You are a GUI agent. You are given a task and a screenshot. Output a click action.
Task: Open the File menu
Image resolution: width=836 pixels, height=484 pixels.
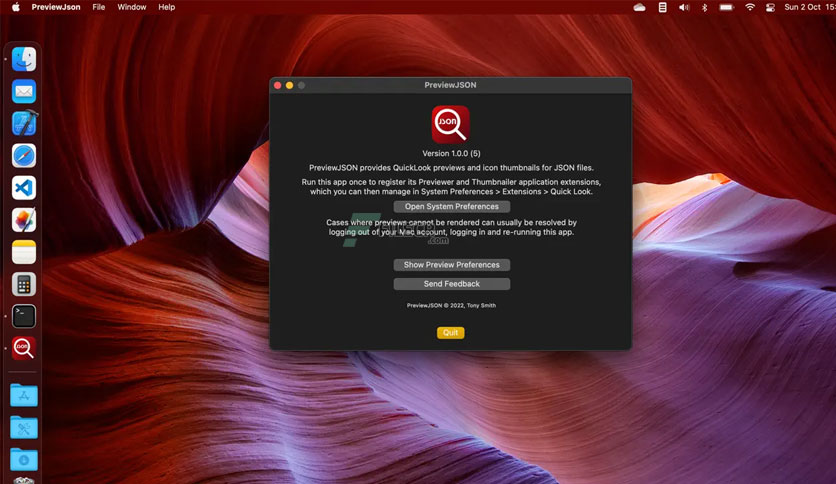[99, 7]
